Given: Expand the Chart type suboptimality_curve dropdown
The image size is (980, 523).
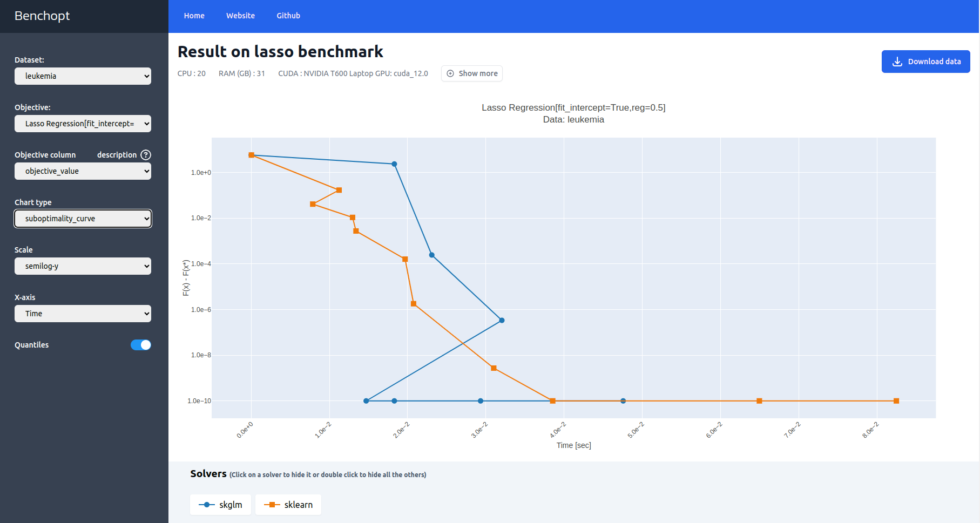Looking at the screenshot, I should pos(83,219).
